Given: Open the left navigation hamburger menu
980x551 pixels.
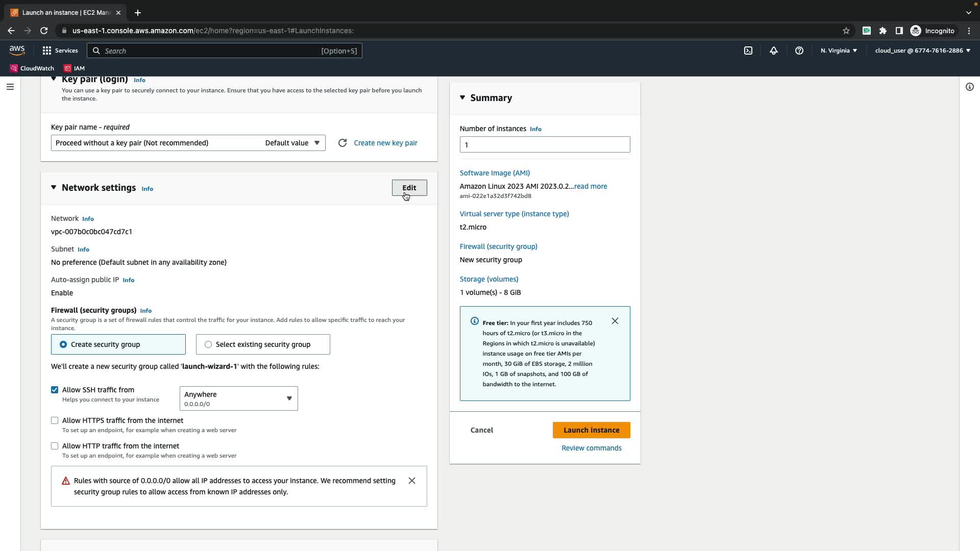Looking at the screenshot, I should [x=10, y=87].
